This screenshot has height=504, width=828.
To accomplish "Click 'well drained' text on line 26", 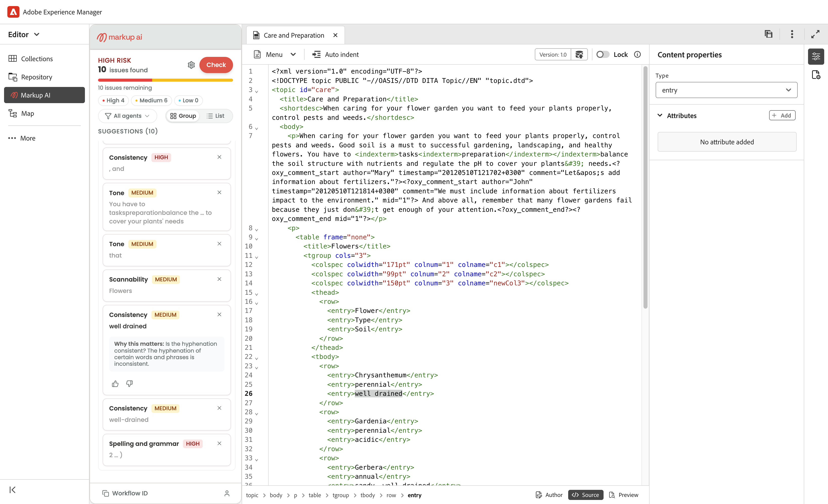I will (x=378, y=394).
